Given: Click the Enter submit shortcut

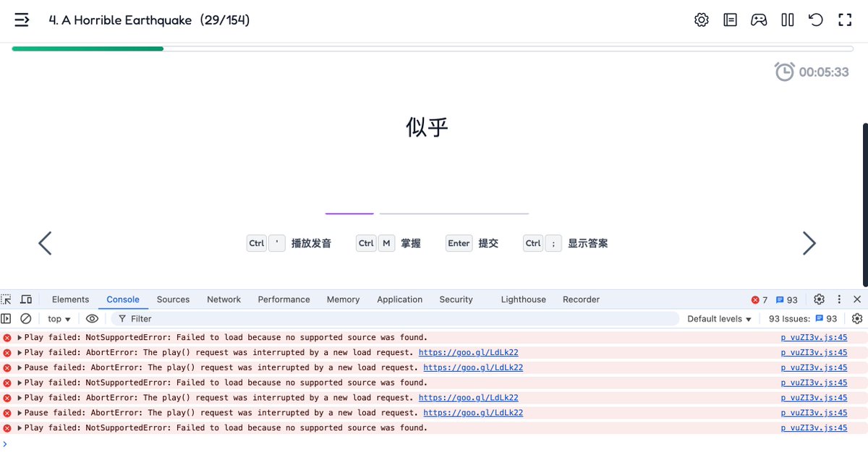Looking at the screenshot, I should [472, 243].
